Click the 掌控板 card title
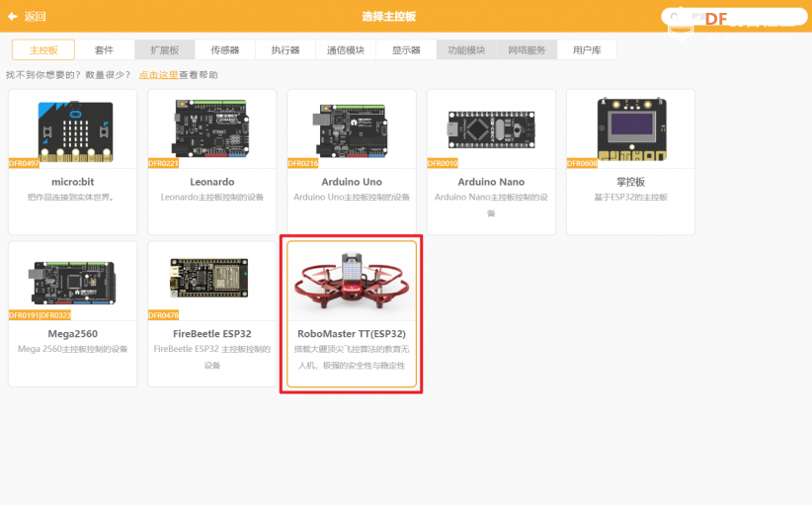This screenshot has width=812, height=505. pos(630,182)
